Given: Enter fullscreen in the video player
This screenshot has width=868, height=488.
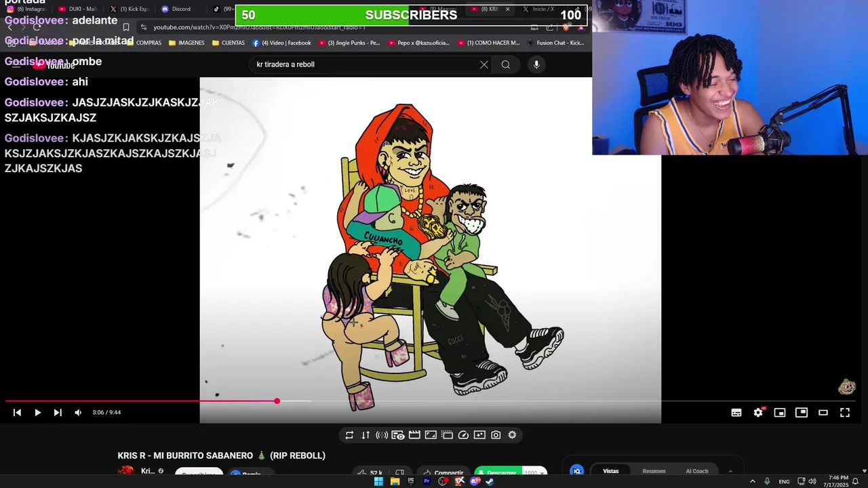Looking at the screenshot, I should 845,412.
